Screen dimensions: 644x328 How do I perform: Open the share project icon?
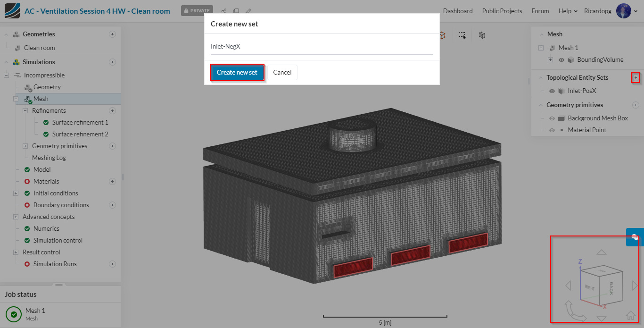pyautogui.click(x=223, y=11)
